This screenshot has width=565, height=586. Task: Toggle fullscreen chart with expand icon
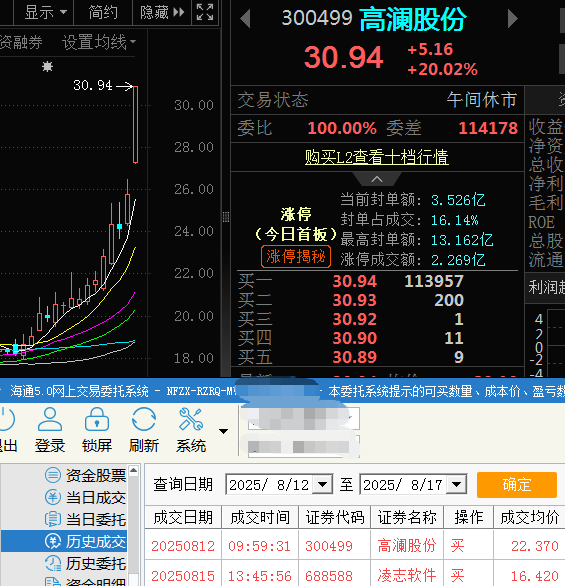pyautogui.click(x=205, y=13)
